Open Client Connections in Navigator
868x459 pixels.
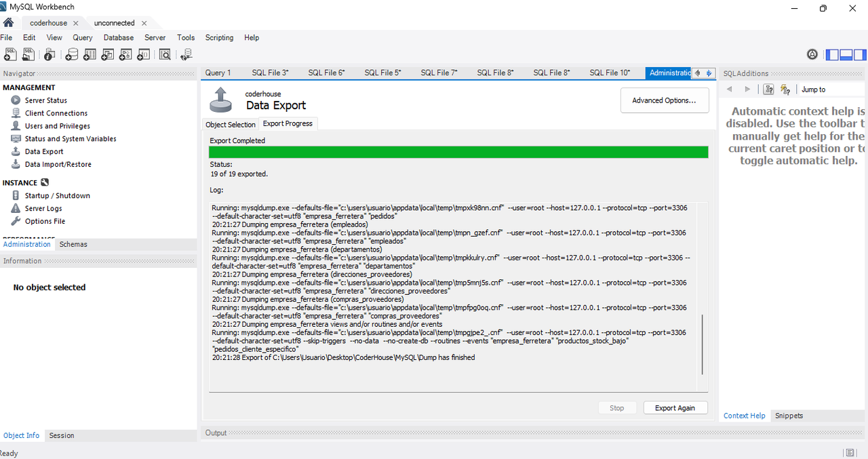point(56,113)
